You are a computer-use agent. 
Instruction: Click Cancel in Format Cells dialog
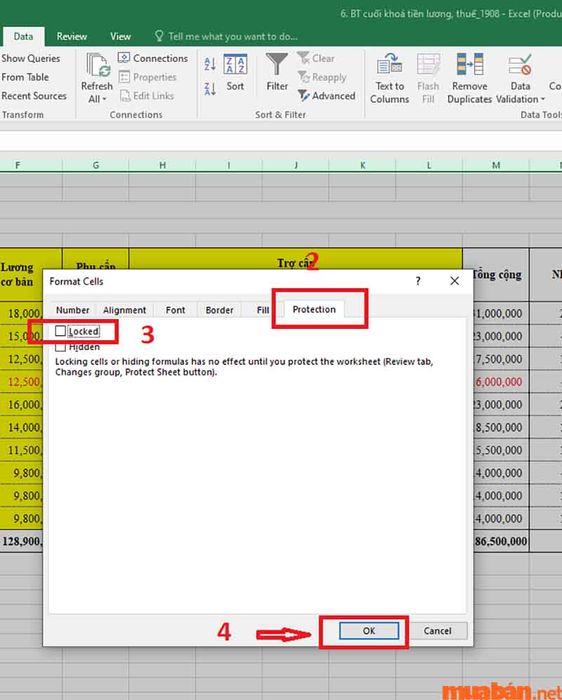437,631
